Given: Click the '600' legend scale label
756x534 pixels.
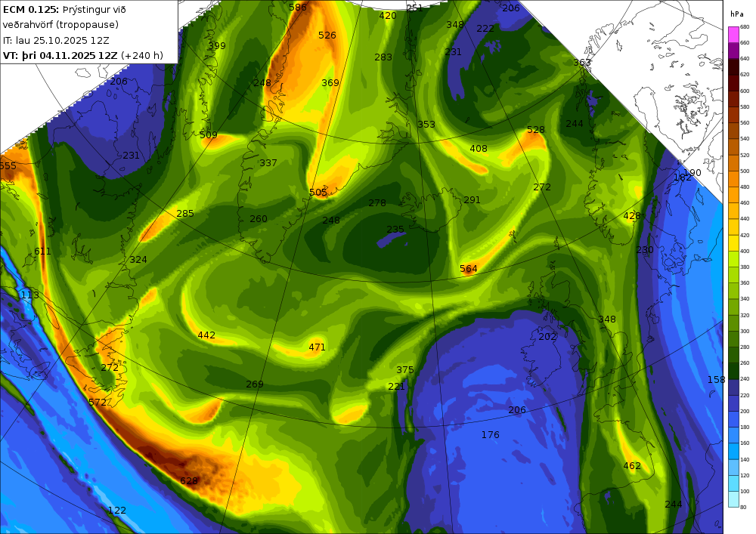Looking at the screenshot, I should pos(745,91).
